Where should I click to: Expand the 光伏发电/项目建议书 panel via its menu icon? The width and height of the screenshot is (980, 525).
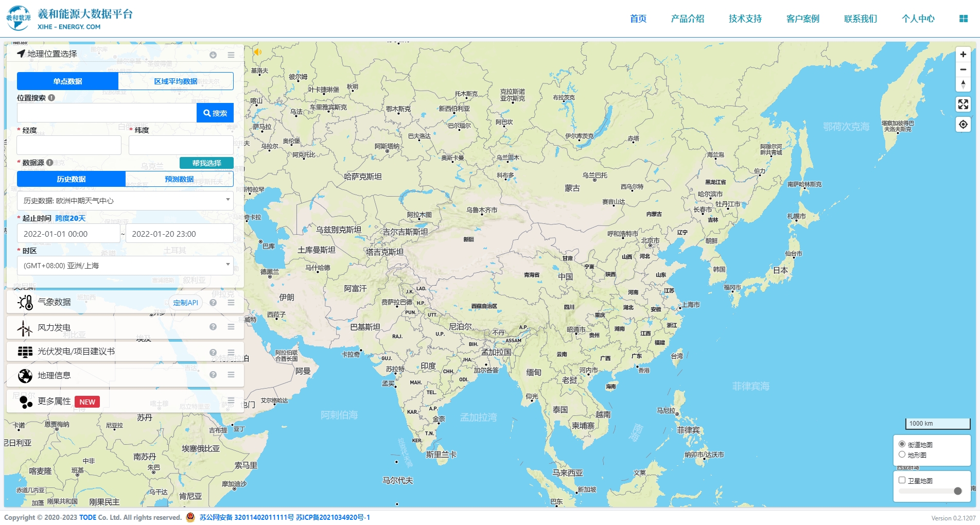click(x=231, y=352)
